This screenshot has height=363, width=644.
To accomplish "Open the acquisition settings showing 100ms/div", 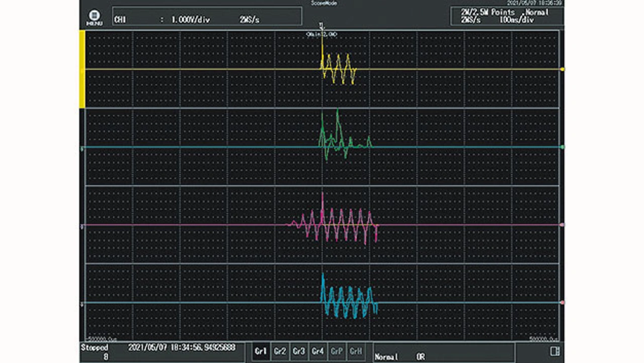I will [506, 16].
